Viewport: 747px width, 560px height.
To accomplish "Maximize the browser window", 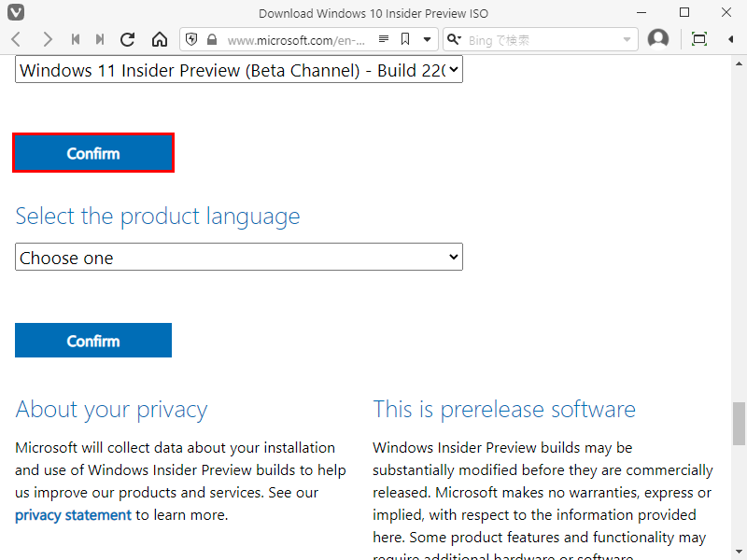I will [684, 13].
